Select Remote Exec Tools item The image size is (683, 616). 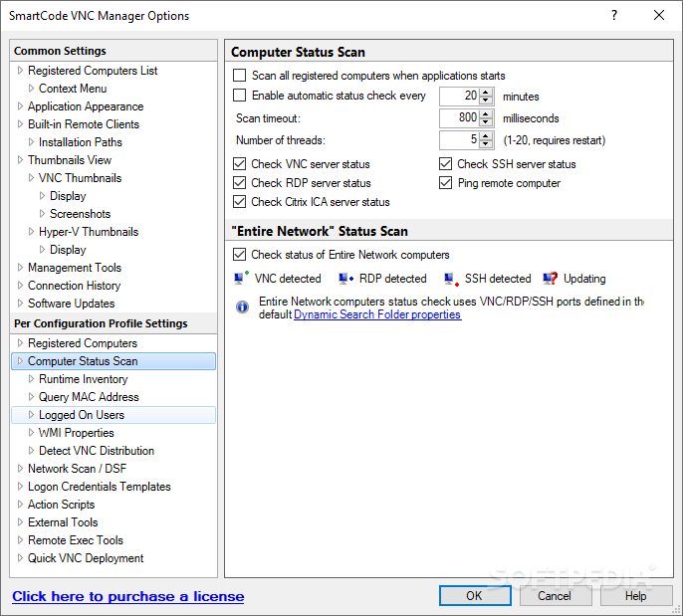76,540
